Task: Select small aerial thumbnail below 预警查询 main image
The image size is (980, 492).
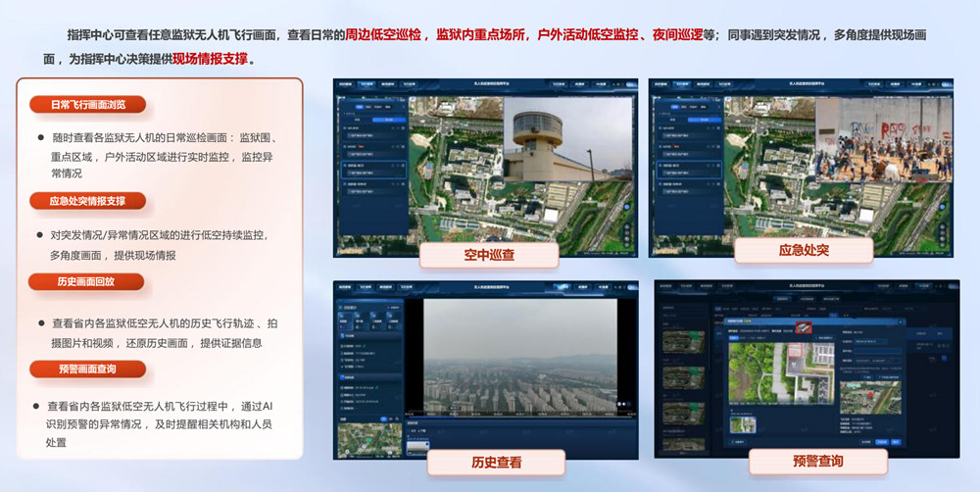Action: [x=743, y=425]
